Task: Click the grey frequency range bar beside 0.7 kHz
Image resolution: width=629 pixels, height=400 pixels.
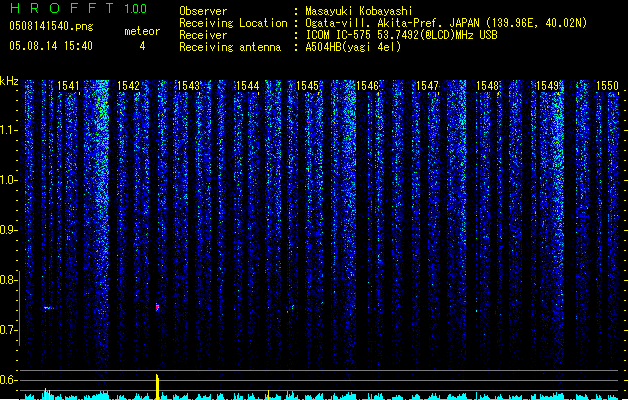Action: [x=19, y=308]
